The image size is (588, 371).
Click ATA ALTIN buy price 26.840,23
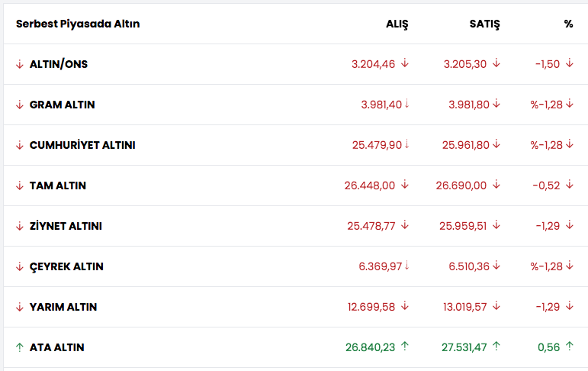[371, 347]
